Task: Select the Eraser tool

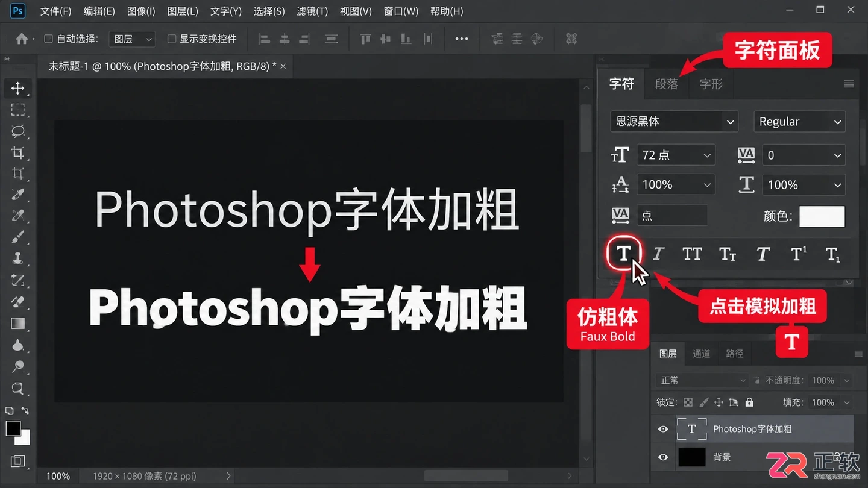Action: [x=17, y=301]
